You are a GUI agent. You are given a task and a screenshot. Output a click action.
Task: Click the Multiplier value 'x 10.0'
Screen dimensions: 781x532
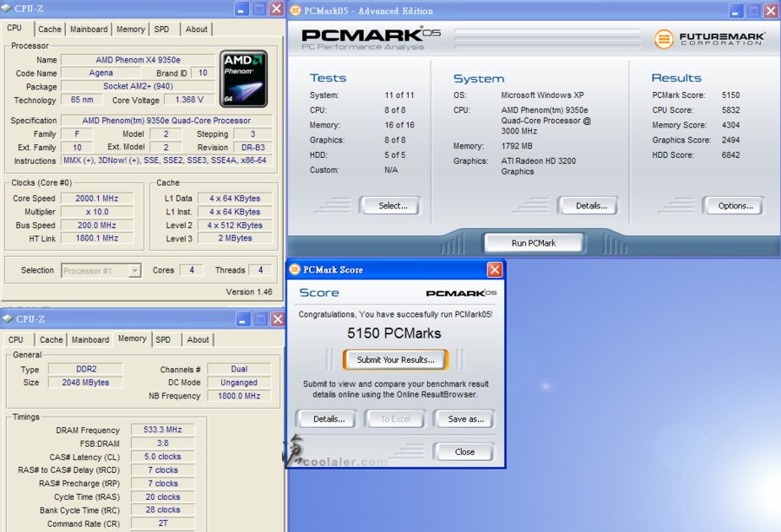pyautogui.click(x=97, y=212)
